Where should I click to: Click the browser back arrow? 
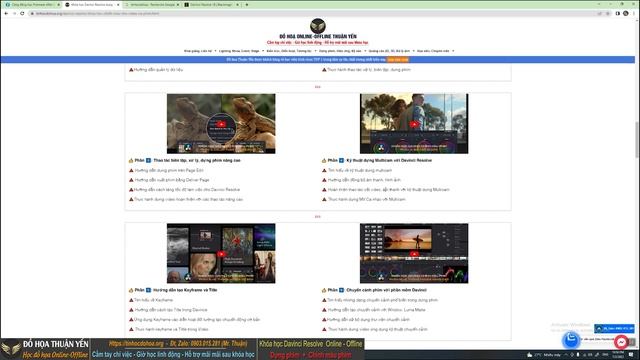(6, 13)
